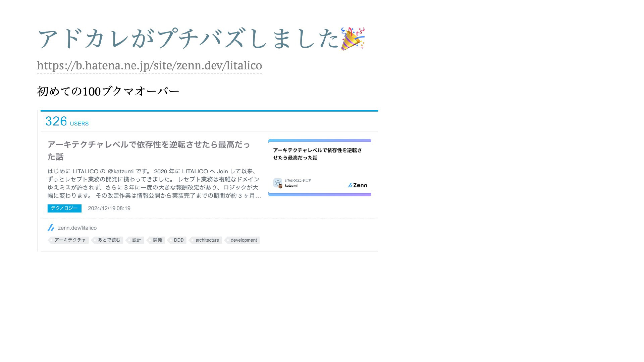Click the Zenn slash logo beside zenn.dev/litalico
This screenshot has height=362, width=644.
[x=51, y=228]
